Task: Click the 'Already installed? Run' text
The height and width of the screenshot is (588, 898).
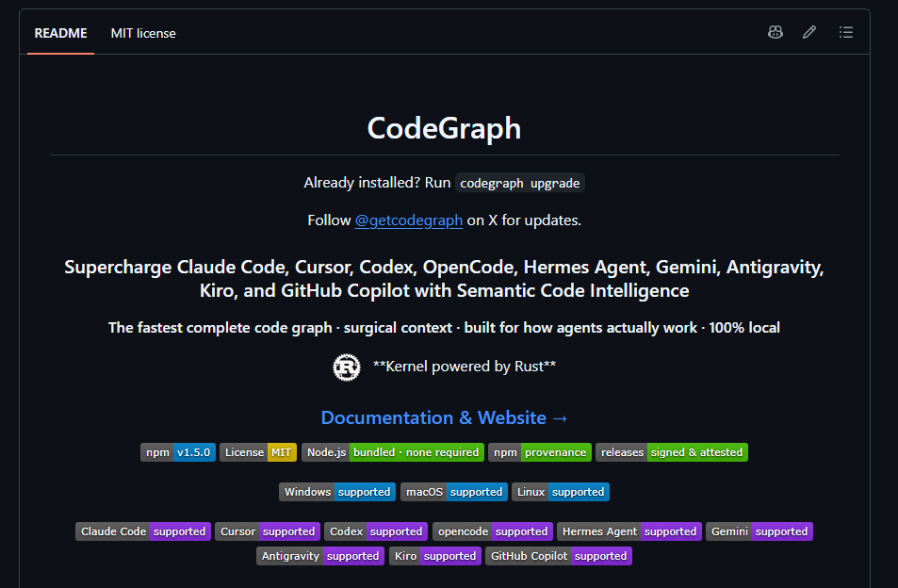Action: click(377, 183)
